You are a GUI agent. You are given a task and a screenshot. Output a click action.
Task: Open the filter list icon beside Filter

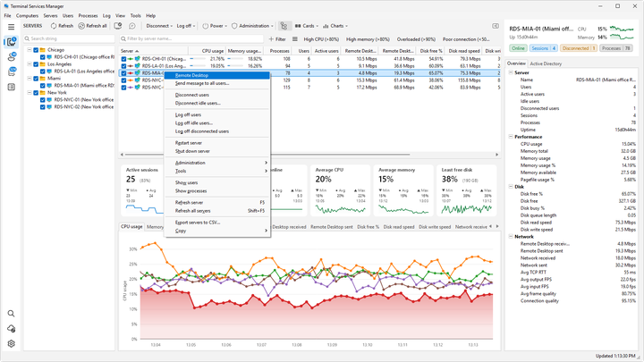[295, 39]
